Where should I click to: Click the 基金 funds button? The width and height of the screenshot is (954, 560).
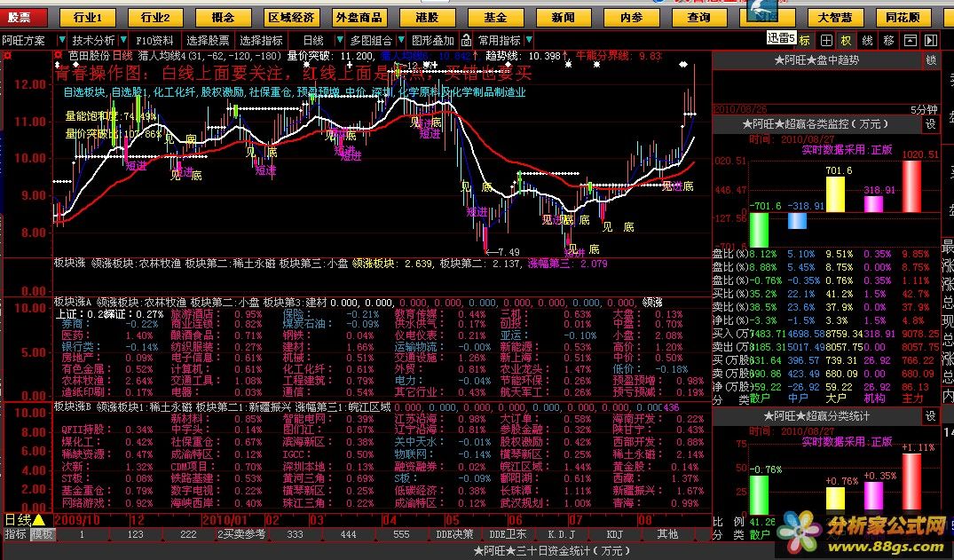click(495, 17)
